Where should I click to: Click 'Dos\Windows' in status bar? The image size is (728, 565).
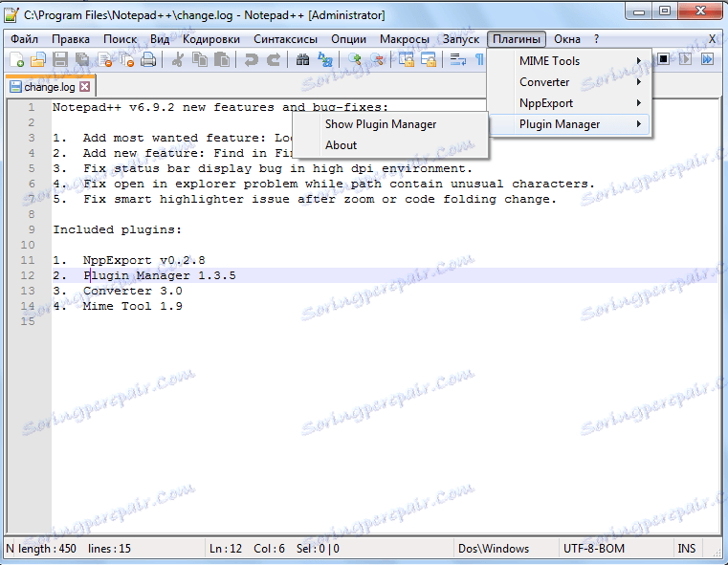pyautogui.click(x=493, y=549)
